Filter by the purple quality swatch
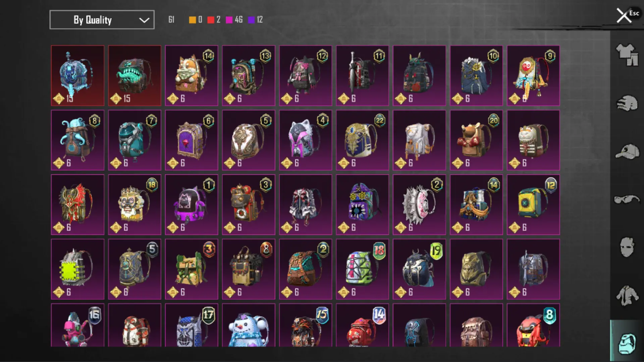The height and width of the screenshot is (362, 644). (x=251, y=20)
